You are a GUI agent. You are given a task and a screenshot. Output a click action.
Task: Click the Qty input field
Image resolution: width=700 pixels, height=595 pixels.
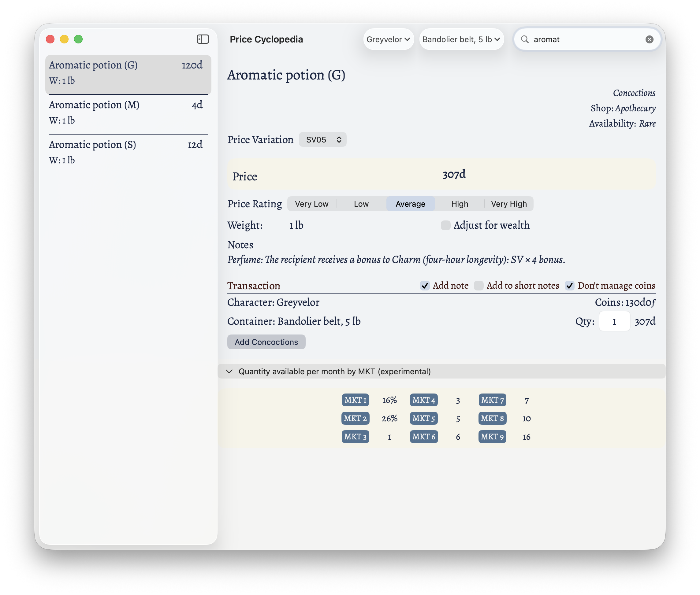pos(614,321)
